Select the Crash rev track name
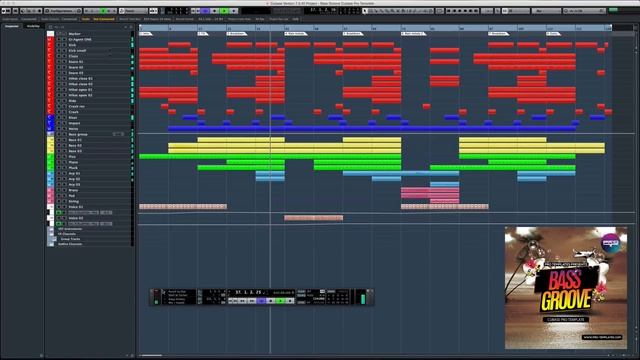The image size is (640, 360). 77,106
